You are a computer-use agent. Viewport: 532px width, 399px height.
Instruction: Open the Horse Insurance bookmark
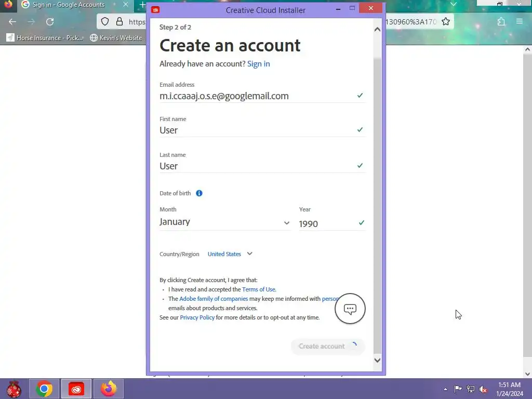pos(45,37)
